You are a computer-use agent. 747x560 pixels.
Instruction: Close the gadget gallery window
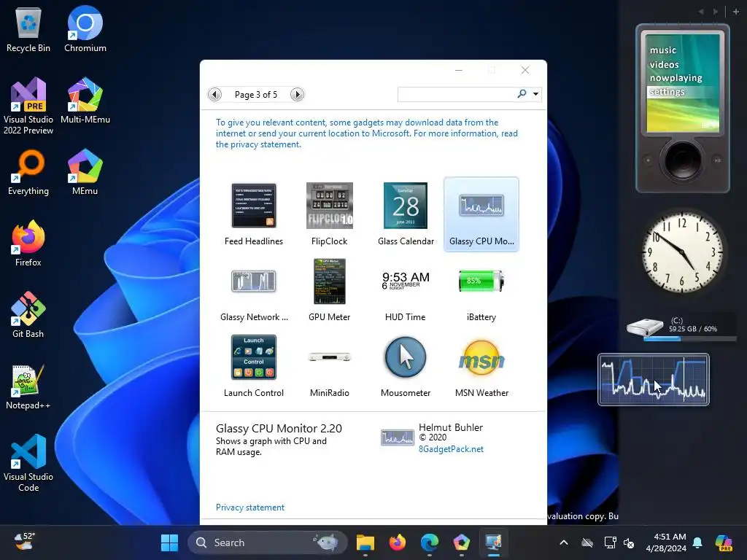click(525, 70)
